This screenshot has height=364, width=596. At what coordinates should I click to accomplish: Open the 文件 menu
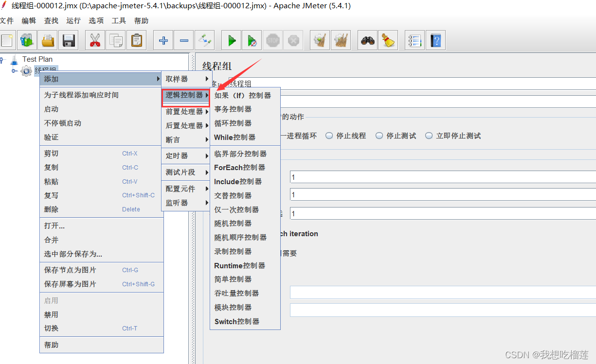pos(6,20)
